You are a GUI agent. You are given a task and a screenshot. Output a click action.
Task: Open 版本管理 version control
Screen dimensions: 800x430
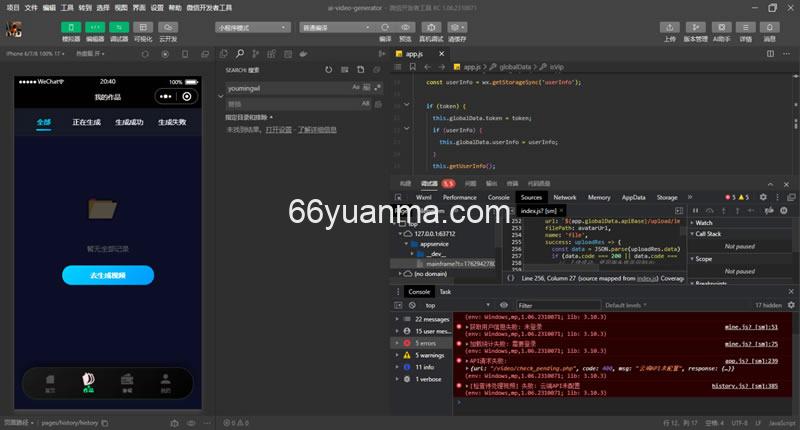[x=695, y=27]
